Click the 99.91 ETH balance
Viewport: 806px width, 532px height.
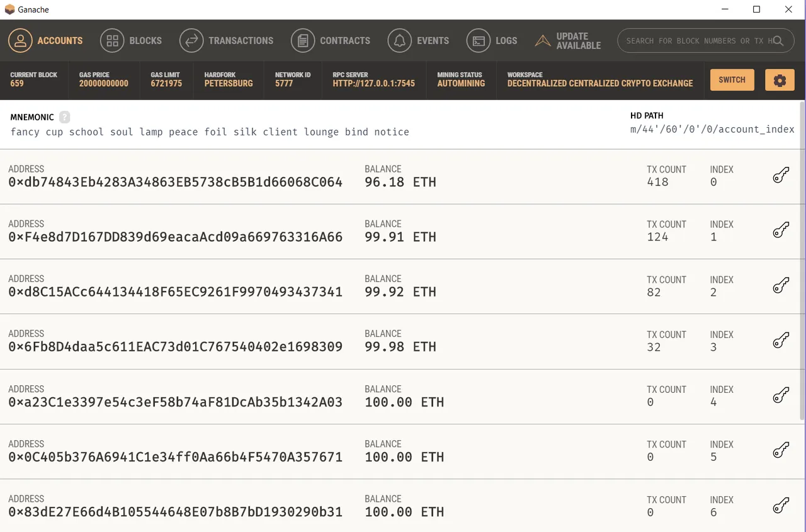(400, 237)
